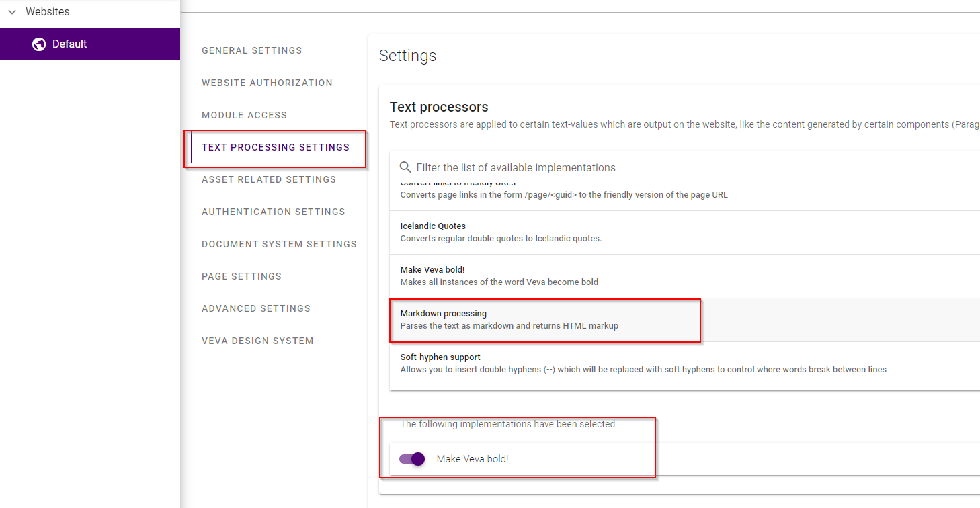Collapse the Websites tree chevron

12,12
